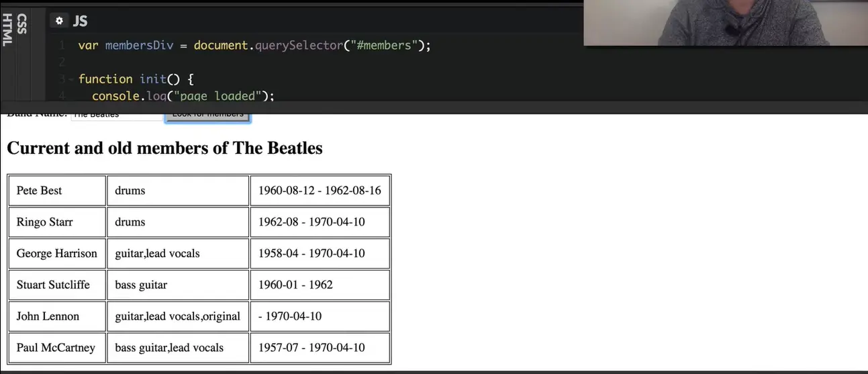Open the JS editor settings gear

pyautogui.click(x=59, y=21)
